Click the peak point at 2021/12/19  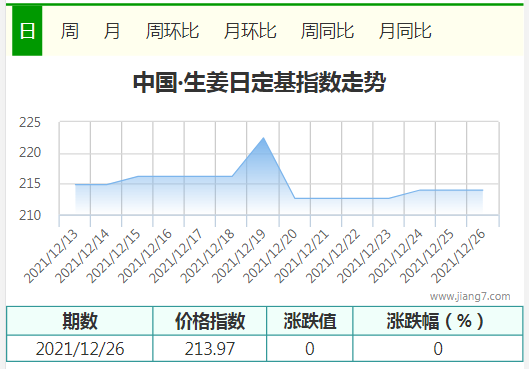pyautogui.click(x=263, y=138)
